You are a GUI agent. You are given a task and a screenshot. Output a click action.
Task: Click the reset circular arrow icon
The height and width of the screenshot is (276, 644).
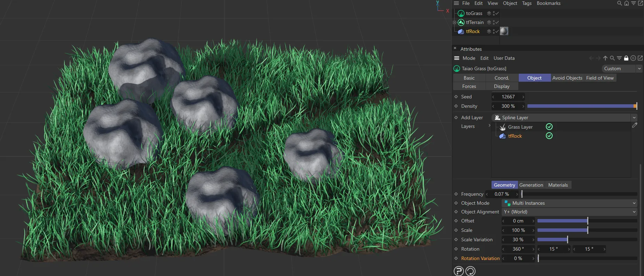[470, 271]
